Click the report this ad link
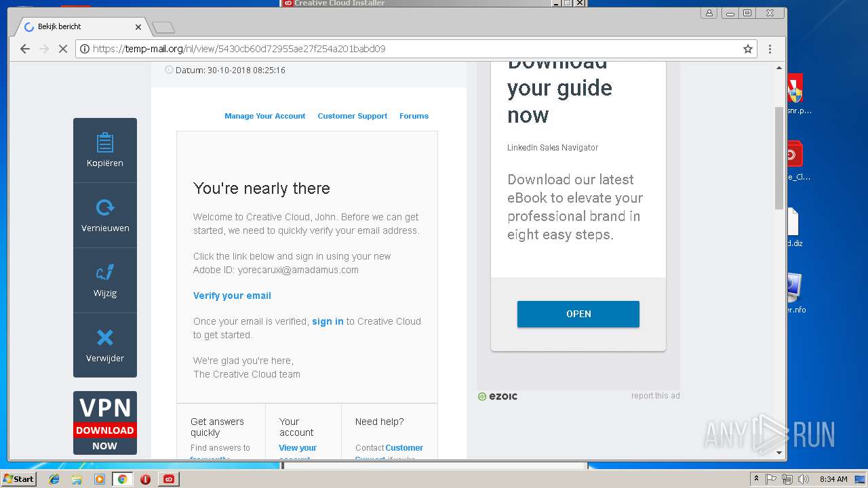868x488 pixels. (x=655, y=396)
